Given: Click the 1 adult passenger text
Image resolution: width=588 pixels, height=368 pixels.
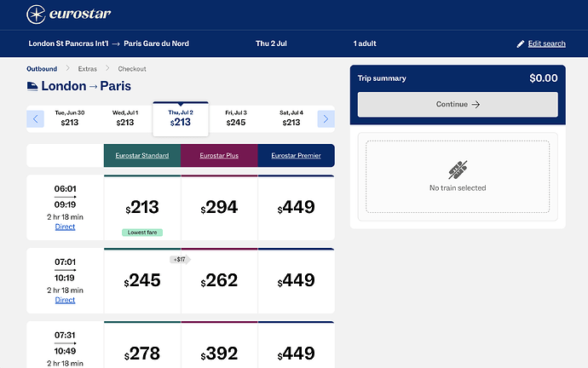Looking at the screenshot, I should tap(365, 43).
